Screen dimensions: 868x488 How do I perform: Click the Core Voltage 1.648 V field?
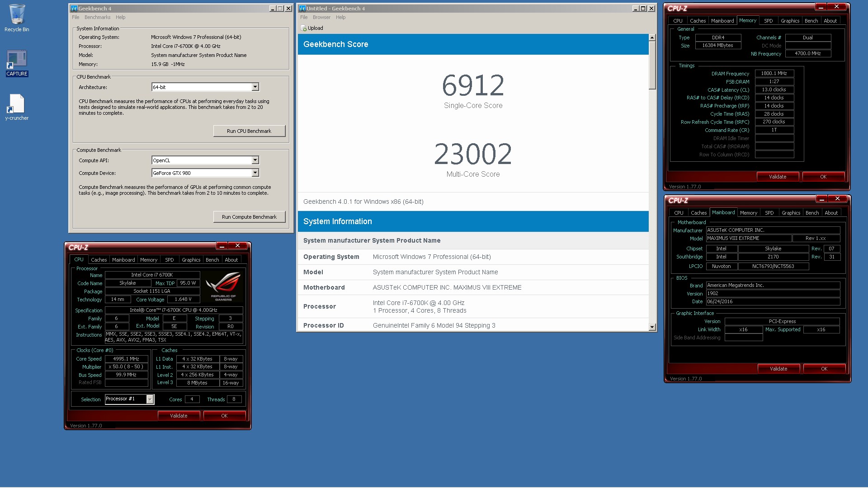[x=183, y=299]
